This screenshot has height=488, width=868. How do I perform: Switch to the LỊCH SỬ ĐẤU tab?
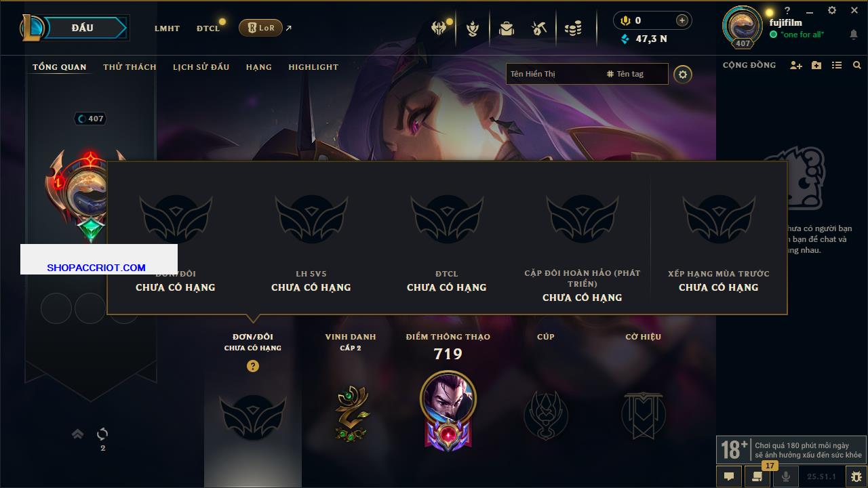[x=201, y=67]
